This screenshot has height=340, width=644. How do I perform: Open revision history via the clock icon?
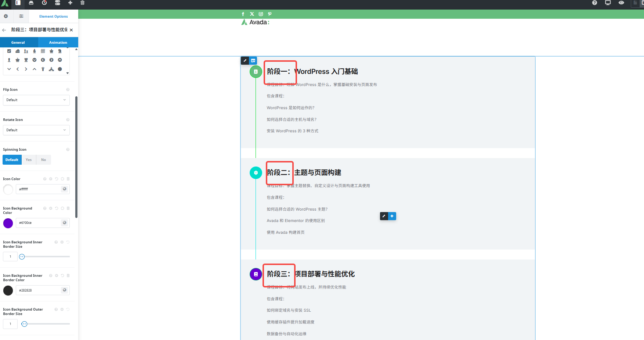click(x=44, y=4)
